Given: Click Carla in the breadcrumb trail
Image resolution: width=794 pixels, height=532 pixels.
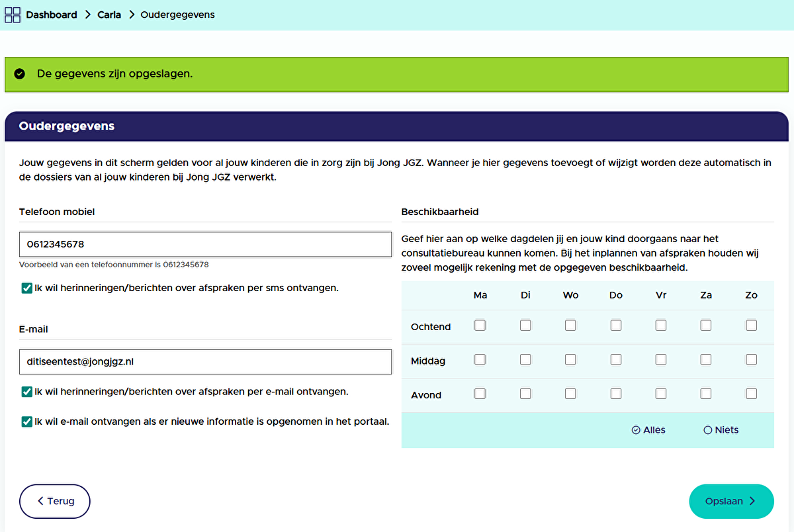Looking at the screenshot, I should 109,15.
